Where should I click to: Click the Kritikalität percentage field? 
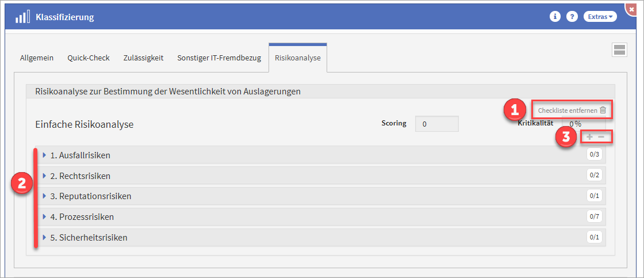click(584, 124)
